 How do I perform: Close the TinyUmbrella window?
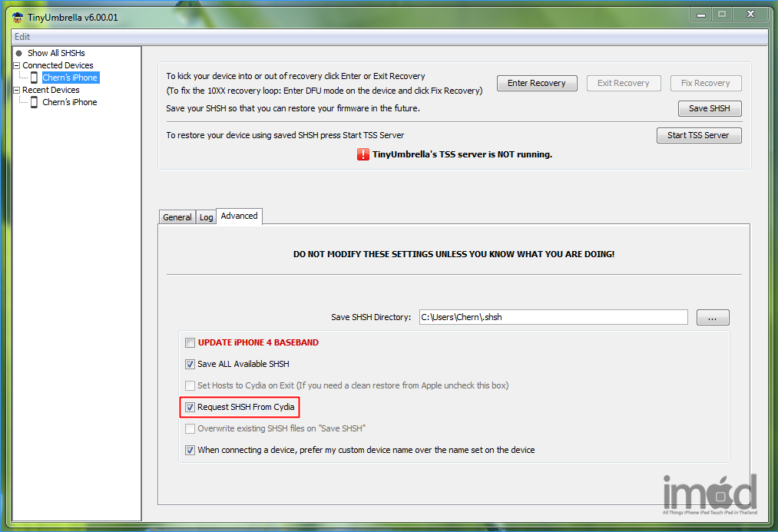point(750,15)
